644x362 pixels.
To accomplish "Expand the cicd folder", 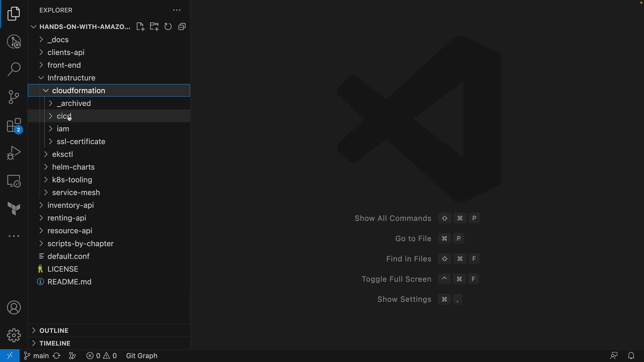I will (x=64, y=116).
